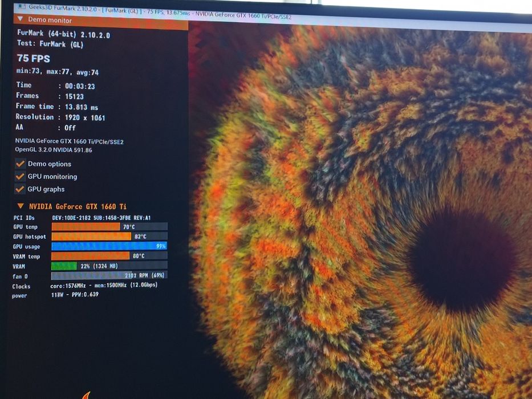Click the Demo monitor header label
Screen dimensions: 532x399
(x=50, y=20)
